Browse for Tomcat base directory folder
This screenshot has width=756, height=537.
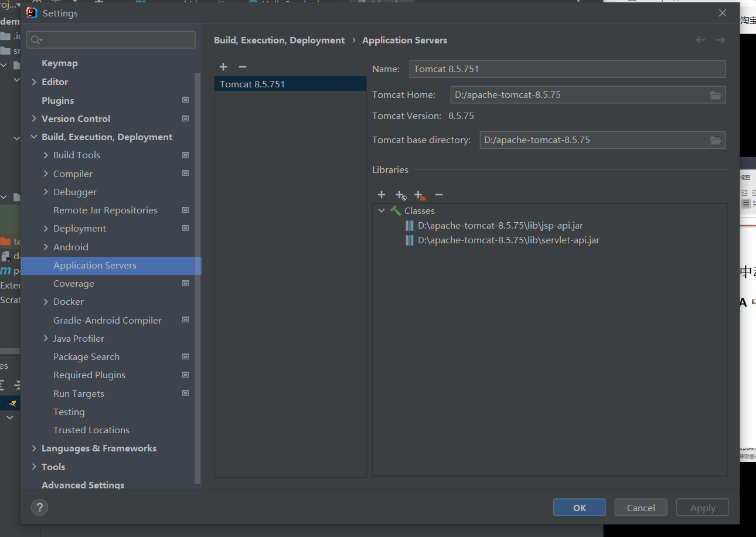click(716, 140)
